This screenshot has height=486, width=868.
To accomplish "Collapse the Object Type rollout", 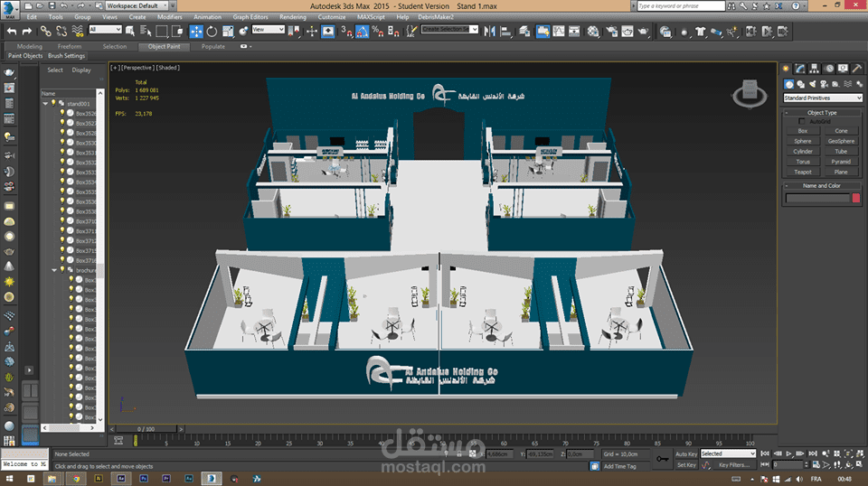I will (822, 112).
